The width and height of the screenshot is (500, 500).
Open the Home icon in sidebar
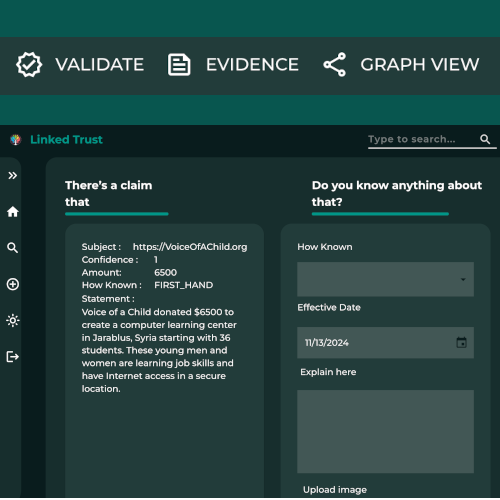coord(13,212)
